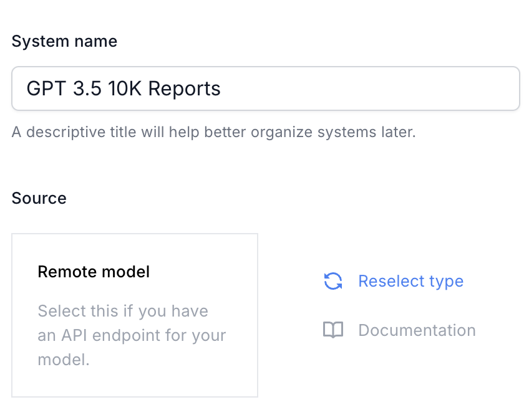This screenshot has width=529, height=420.
Task: Click the API endpoint description text
Action: [132, 335]
